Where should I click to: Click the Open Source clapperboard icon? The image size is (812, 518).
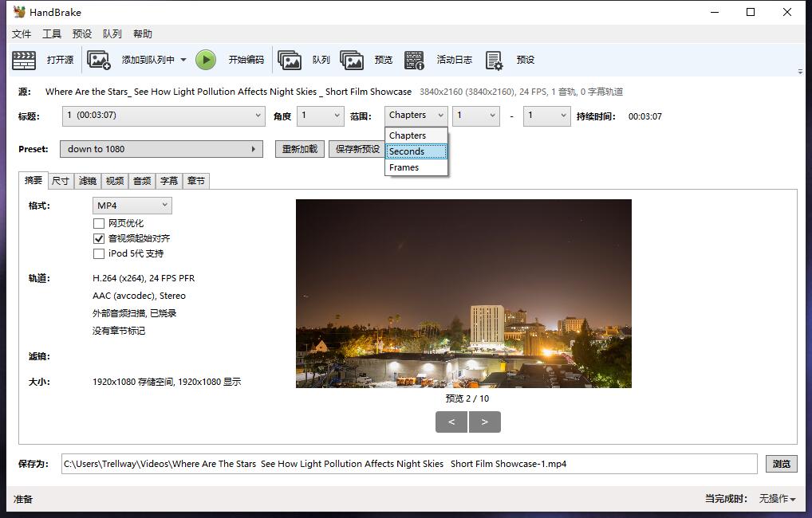click(24, 60)
